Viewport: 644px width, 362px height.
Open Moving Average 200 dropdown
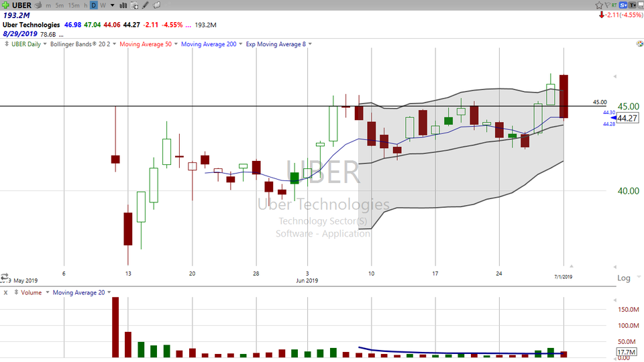(x=241, y=44)
